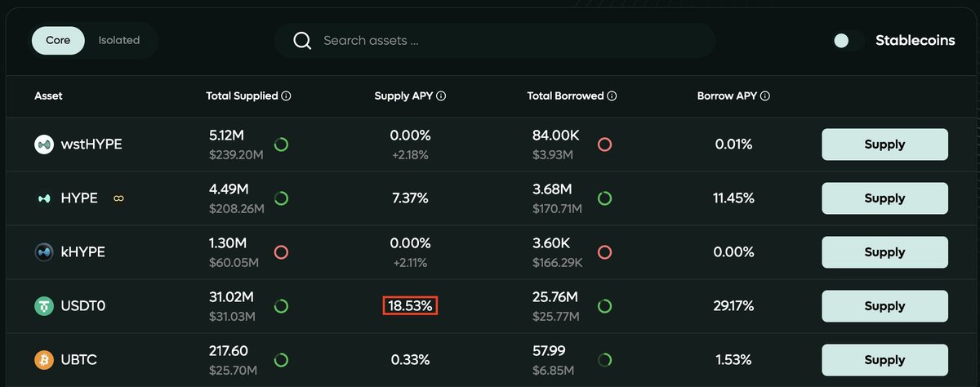This screenshot has width=980, height=387.
Task: Click the 217.60 UBTC total supplied
Action: pyautogui.click(x=229, y=350)
